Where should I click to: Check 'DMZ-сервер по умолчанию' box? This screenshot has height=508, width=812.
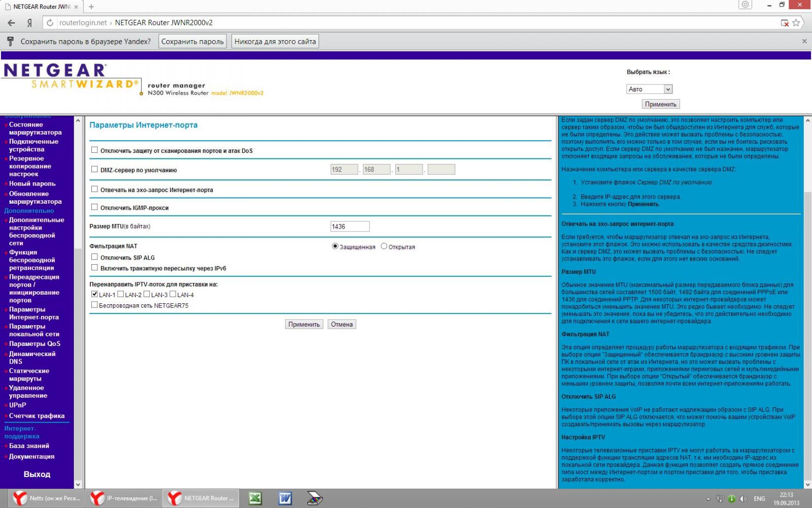pos(94,169)
